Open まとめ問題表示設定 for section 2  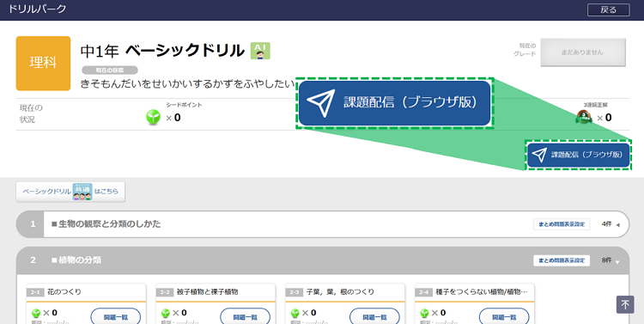pos(562,260)
